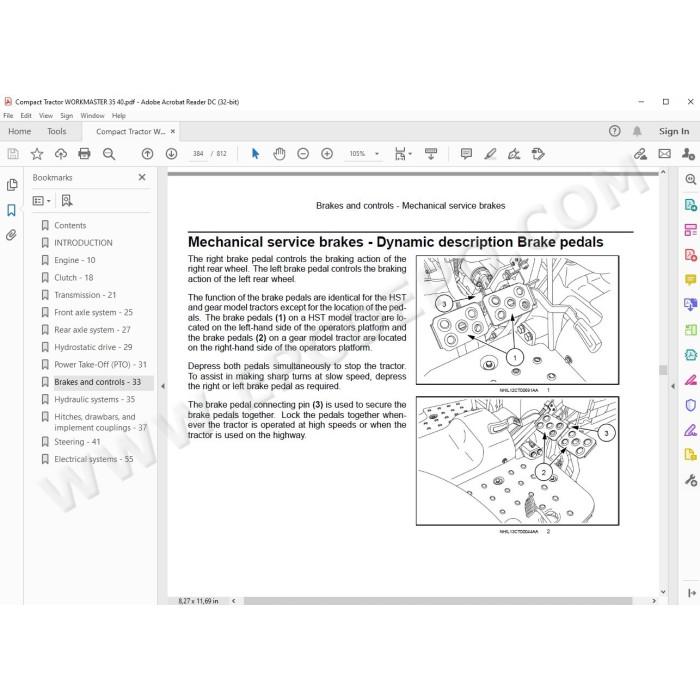Click the Zoom Out minus icon
The height and width of the screenshot is (700, 700).
(303, 154)
